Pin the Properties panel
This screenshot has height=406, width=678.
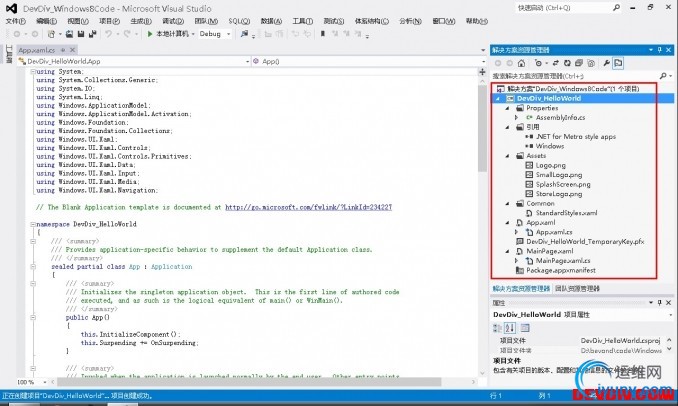(659, 303)
